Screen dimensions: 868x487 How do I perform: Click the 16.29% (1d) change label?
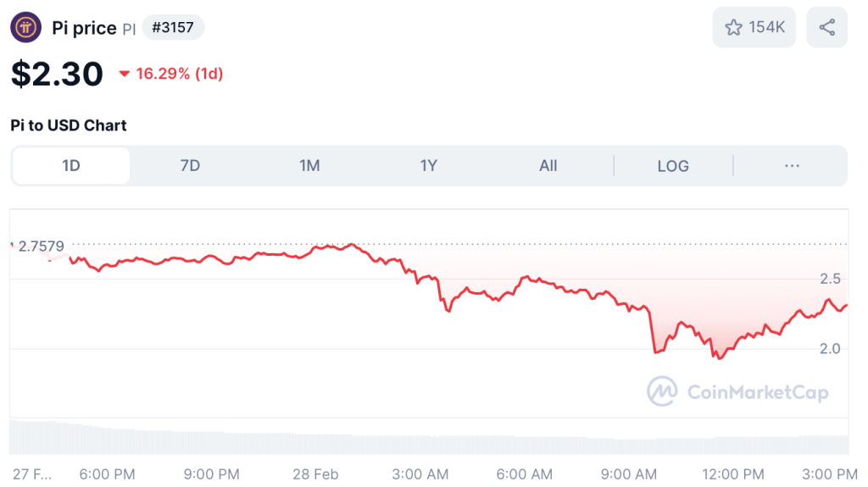coord(179,74)
